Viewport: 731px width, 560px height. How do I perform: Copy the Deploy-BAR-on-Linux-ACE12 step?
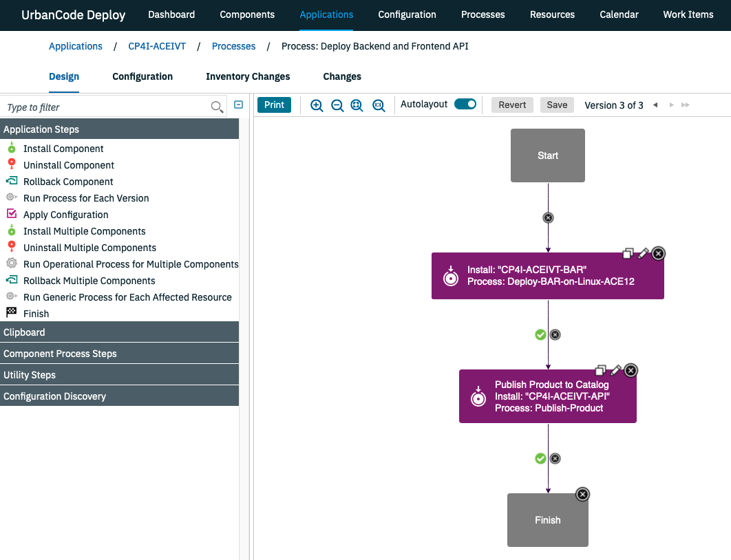[x=628, y=253]
